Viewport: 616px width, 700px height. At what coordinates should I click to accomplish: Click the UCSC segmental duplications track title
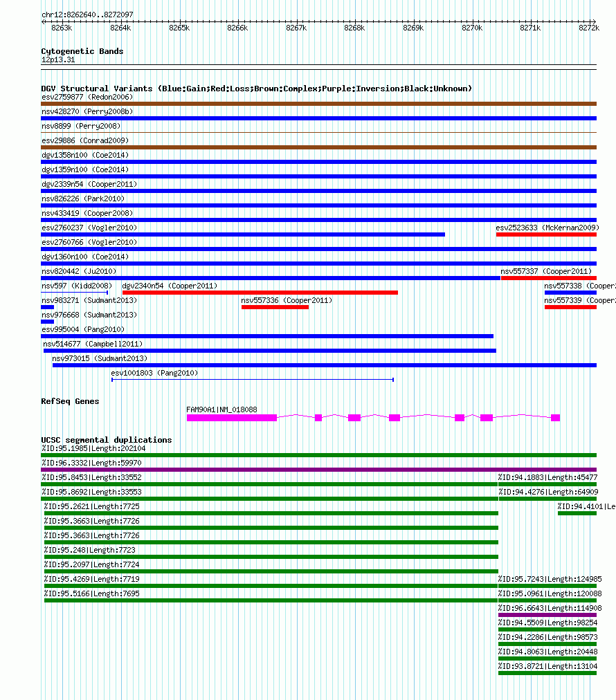coord(107,440)
